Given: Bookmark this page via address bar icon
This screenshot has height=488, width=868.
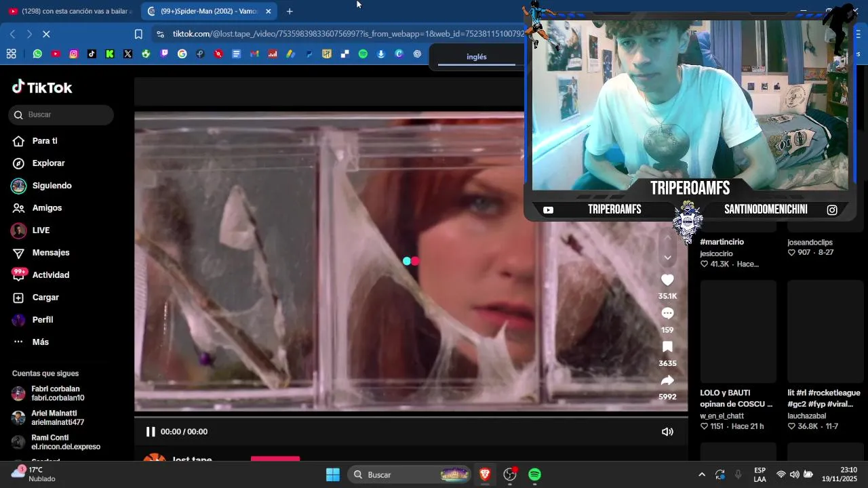Looking at the screenshot, I should 138,34.
